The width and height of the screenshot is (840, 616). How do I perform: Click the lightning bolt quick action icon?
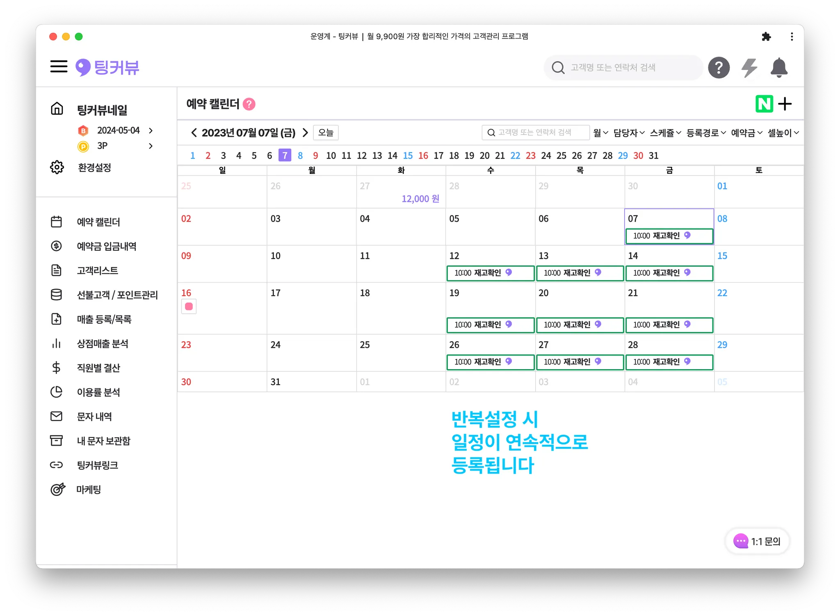(749, 68)
